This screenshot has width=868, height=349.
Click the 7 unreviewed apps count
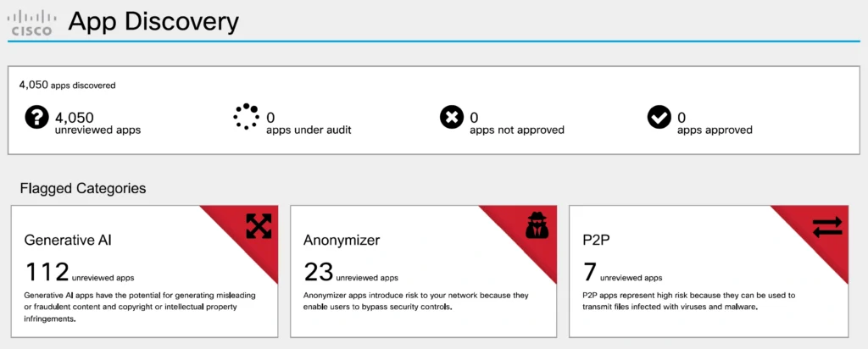pyautogui.click(x=623, y=272)
